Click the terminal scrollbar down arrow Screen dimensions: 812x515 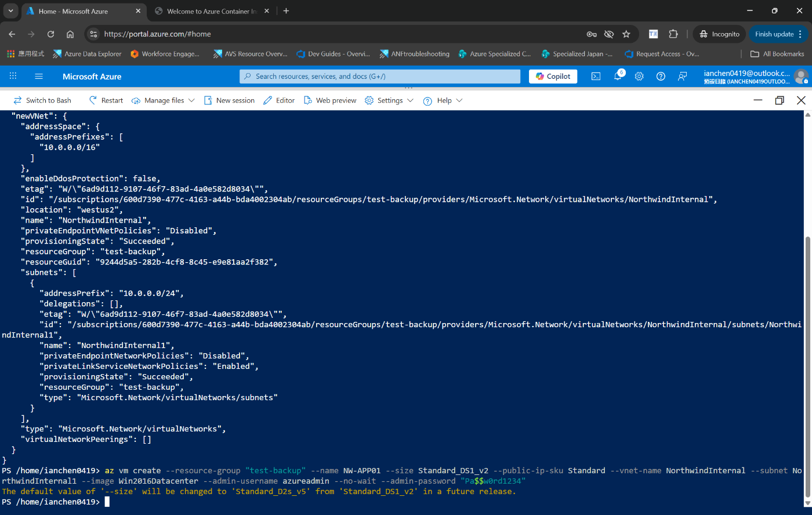[807, 503]
